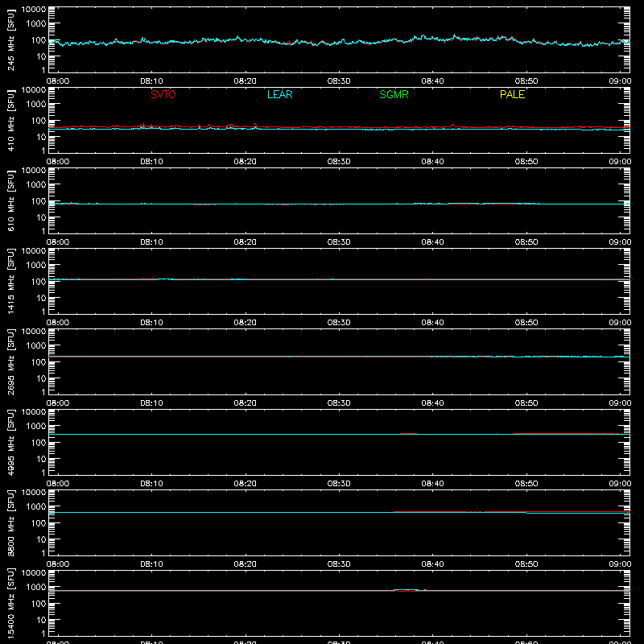Image resolution: width=644 pixels, height=644 pixels.
Task: Select the 410 MHz [SFU] axis title
Action: [x=10, y=120]
